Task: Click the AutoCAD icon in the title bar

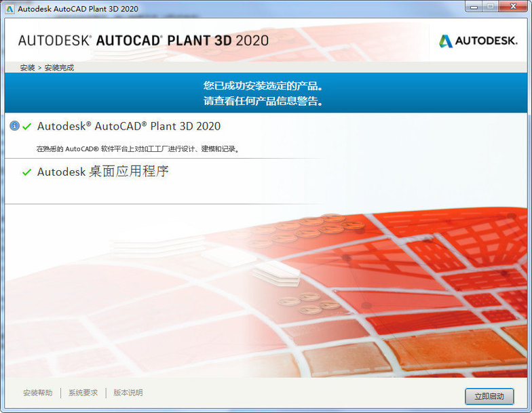Action: pos(9,9)
